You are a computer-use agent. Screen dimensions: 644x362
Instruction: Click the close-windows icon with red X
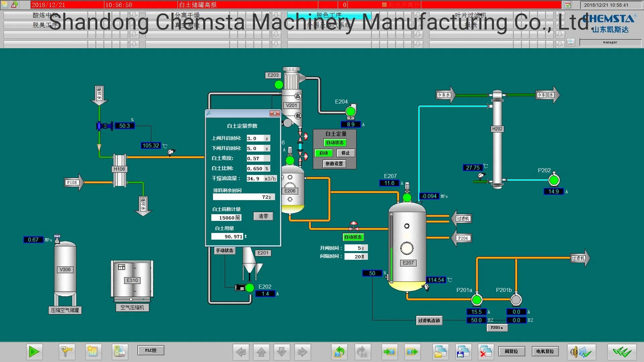(486, 352)
